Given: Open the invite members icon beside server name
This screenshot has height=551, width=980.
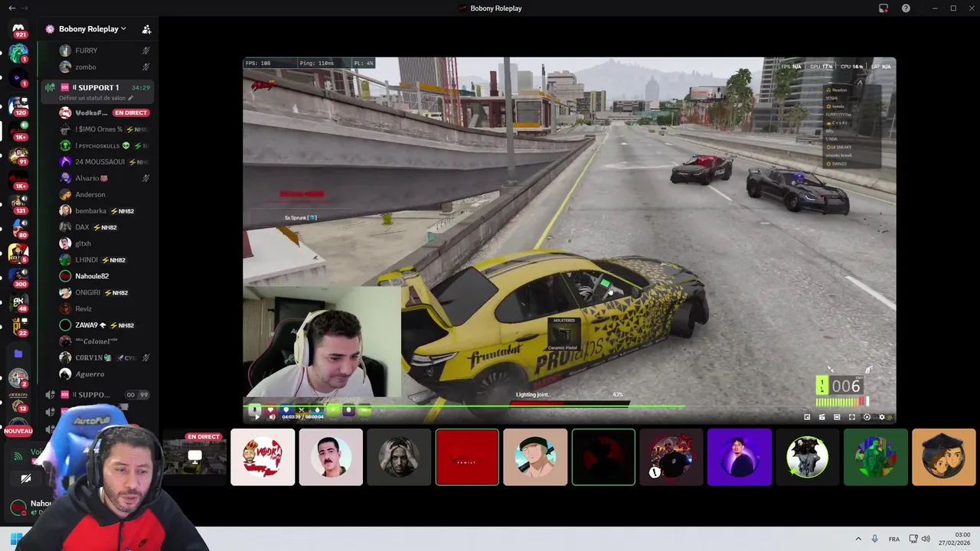Looking at the screenshot, I should (x=146, y=29).
